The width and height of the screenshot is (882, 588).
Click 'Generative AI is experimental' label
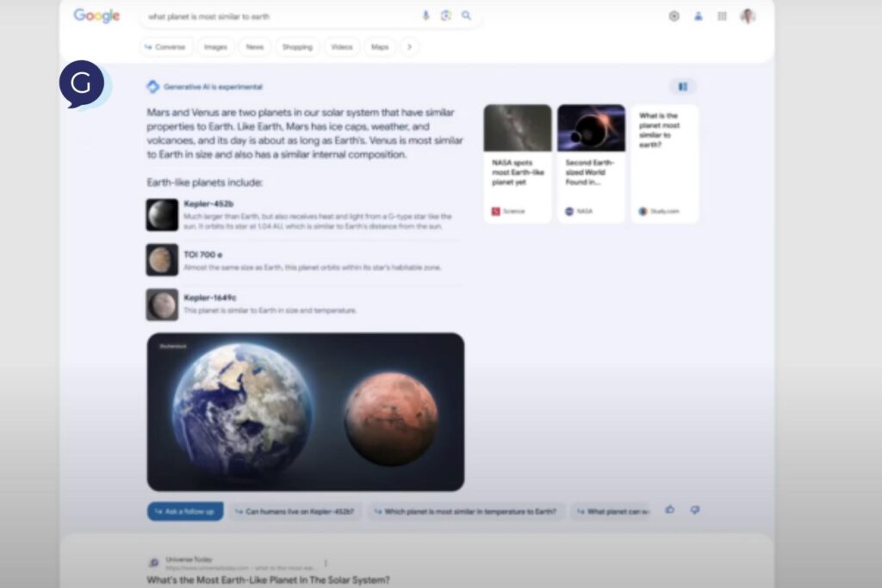tap(214, 87)
